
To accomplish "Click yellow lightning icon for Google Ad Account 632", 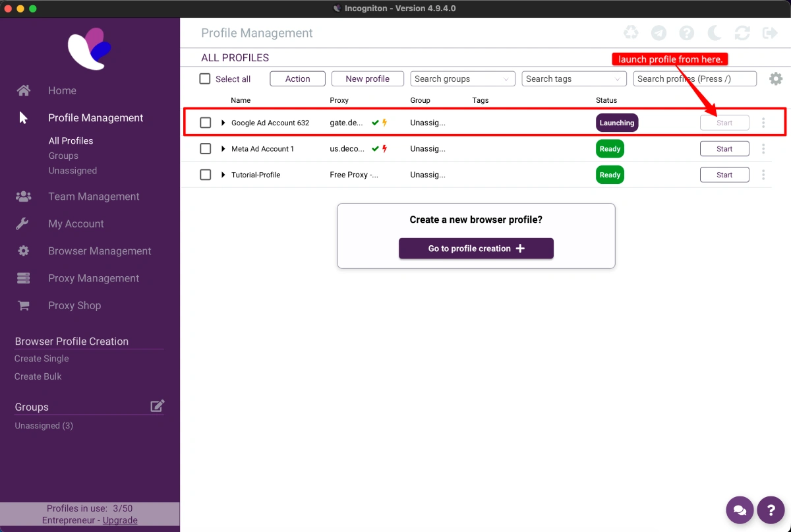I will [x=385, y=123].
